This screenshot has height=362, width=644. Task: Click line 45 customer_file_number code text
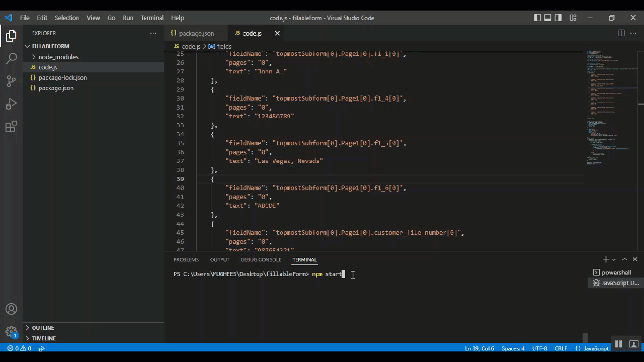click(344, 233)
